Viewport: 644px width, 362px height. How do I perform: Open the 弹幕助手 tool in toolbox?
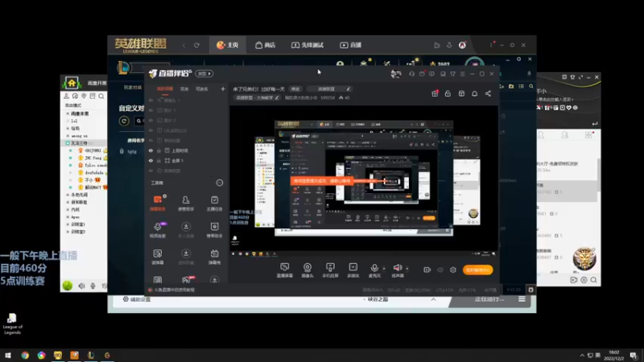click(157, 203)
